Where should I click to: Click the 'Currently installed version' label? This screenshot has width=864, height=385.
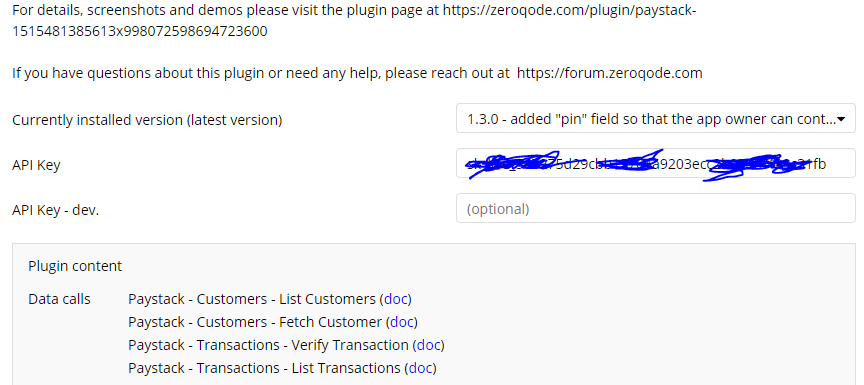pos(147,120)
